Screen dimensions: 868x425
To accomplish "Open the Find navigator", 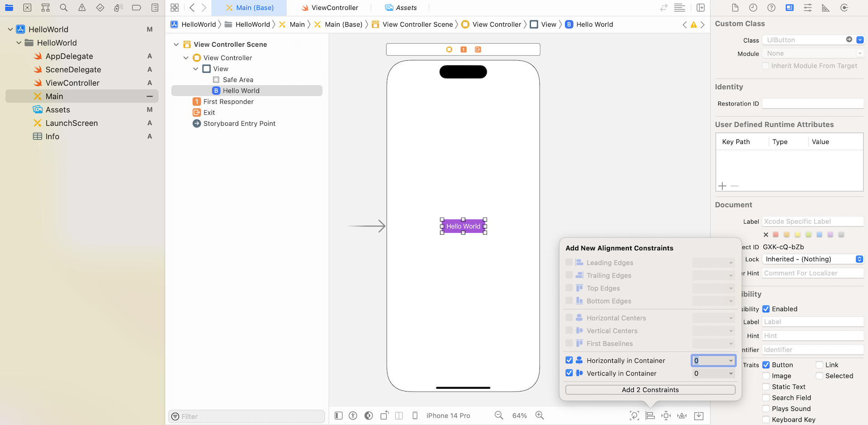I will 63,7.
